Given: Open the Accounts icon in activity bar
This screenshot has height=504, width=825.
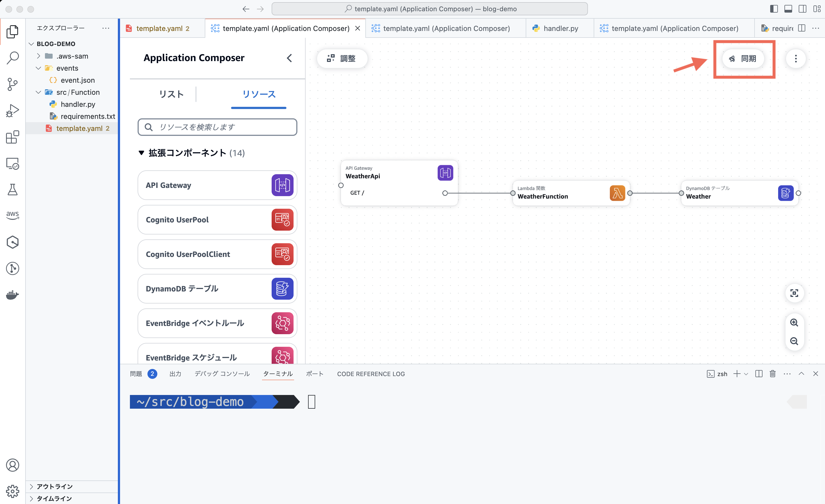Looking at the screenshot, I should click(12, 465).
